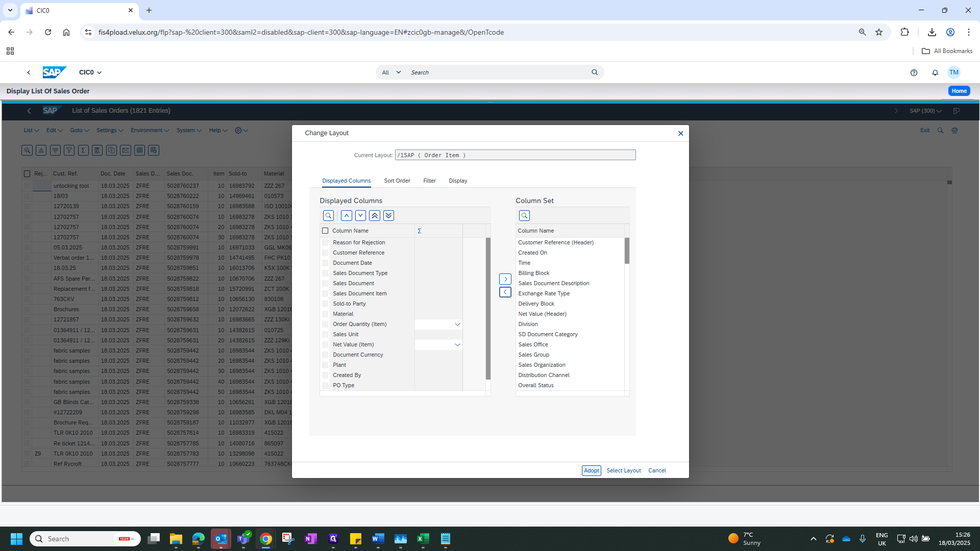
Task: Show selected fields with left arrow button
Action: [x=505, y=292]
